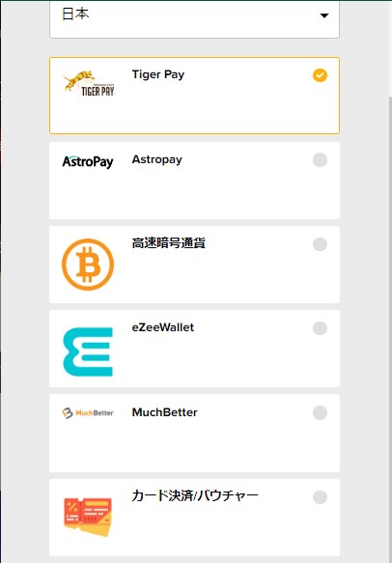Click the MuchBetter logo

click(88, 413)
